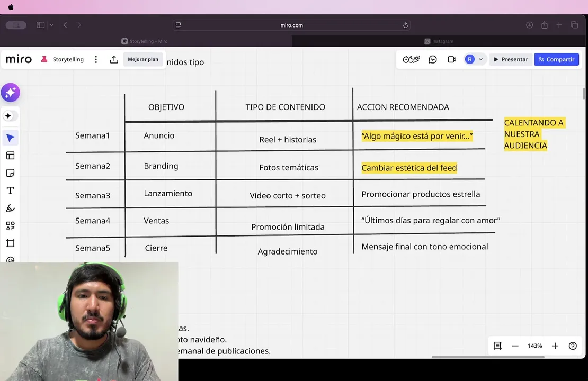
Task: Open frames list icon beside zoom
Action: click(x=497, y=346)
